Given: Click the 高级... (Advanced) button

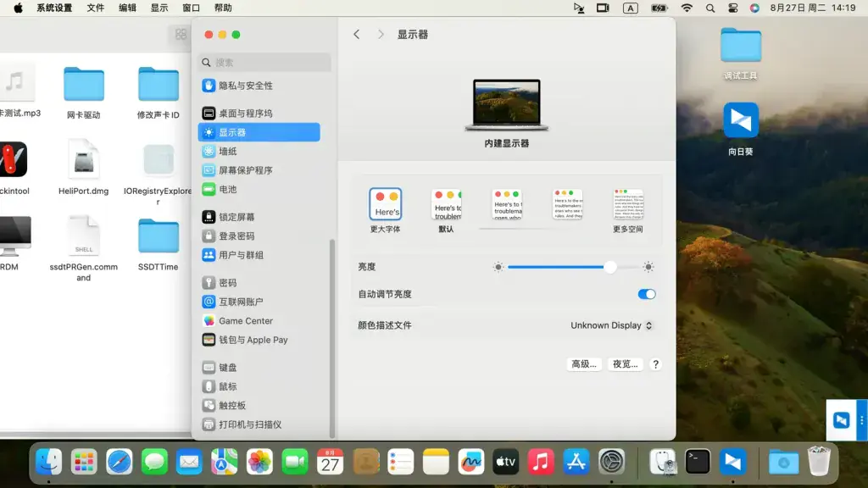Looking at the screenshot, I should 584,364.
